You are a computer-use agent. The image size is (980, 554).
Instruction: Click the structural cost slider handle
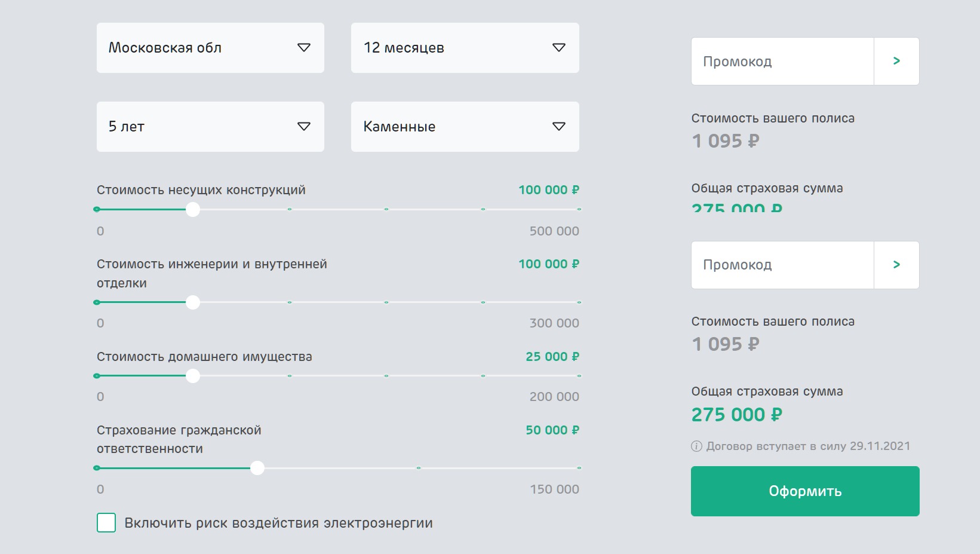click(x=193, y=209)
